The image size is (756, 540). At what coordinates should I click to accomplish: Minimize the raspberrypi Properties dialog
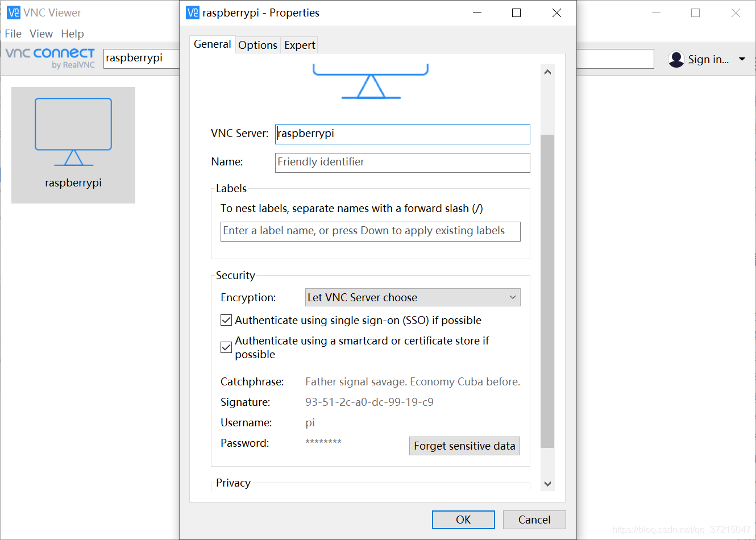477,13
